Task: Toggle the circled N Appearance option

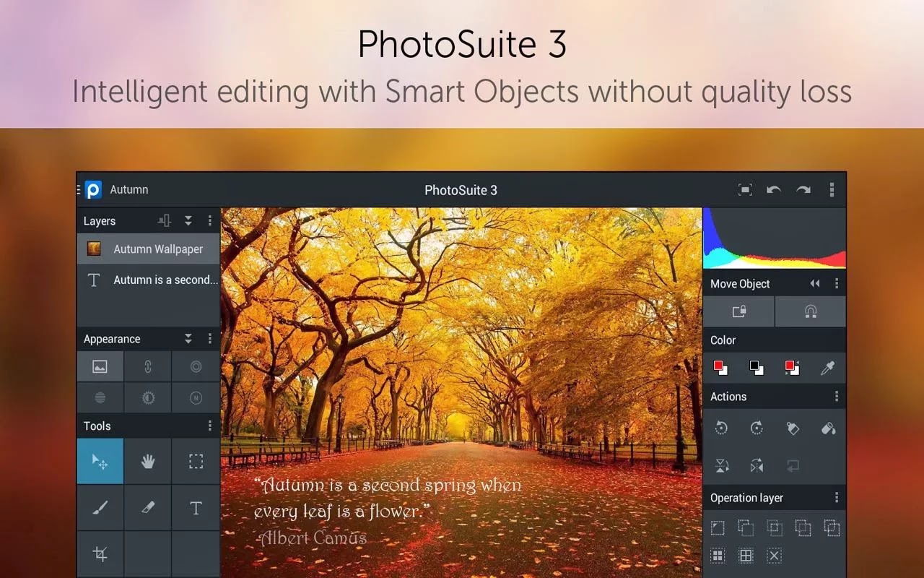Action: (x=196, y=397)
